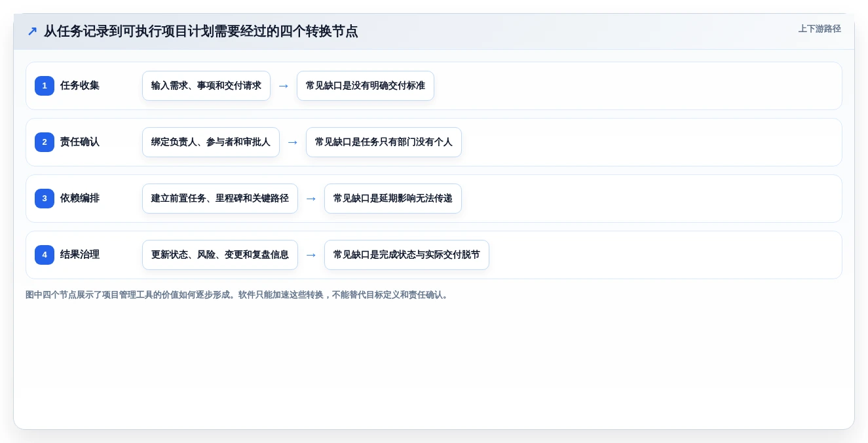The width and height of the screenshot is (868, 443).
Task: Click the 上下游路径 label in the header
Action: pyautogui.click(x=819, y=29)
